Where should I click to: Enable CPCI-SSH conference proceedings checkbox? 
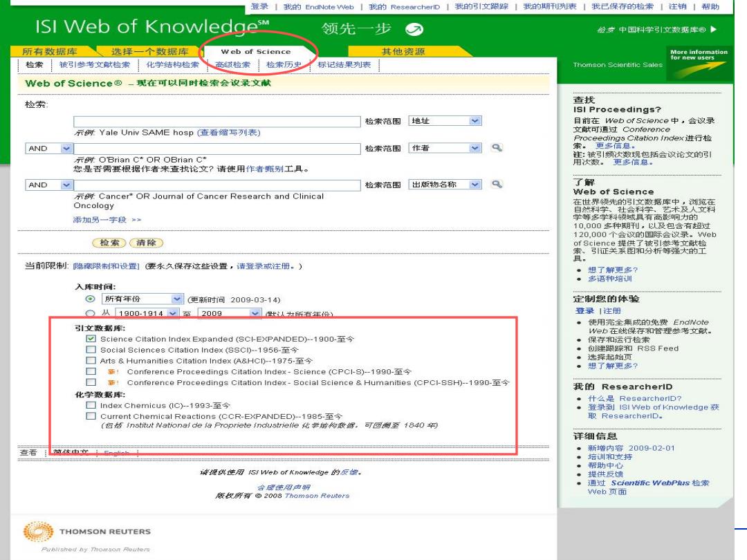[91, 382]
